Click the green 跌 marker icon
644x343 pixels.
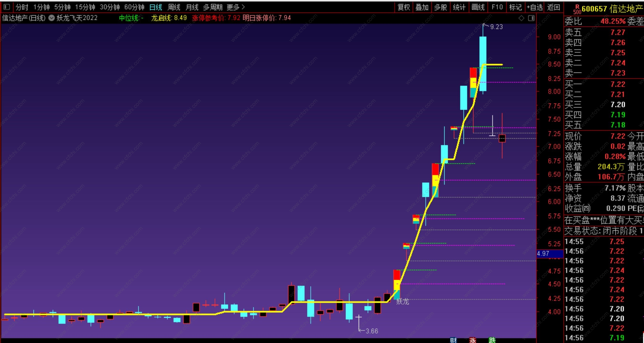(x=492, y=340)
